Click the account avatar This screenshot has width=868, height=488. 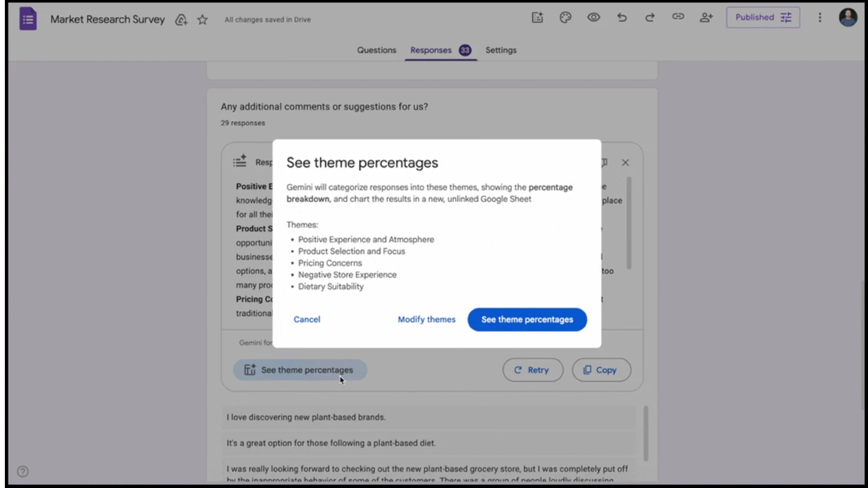click(847, 17)
